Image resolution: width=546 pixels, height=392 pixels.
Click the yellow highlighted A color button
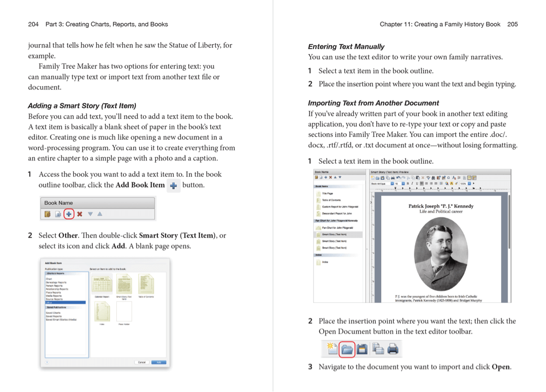pyautogui.click(x=452, y=183)
